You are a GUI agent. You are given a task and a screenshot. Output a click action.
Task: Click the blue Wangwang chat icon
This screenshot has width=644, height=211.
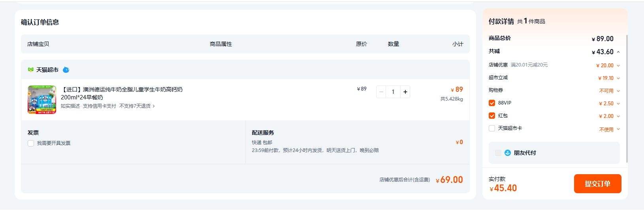(x=66, y=70)
